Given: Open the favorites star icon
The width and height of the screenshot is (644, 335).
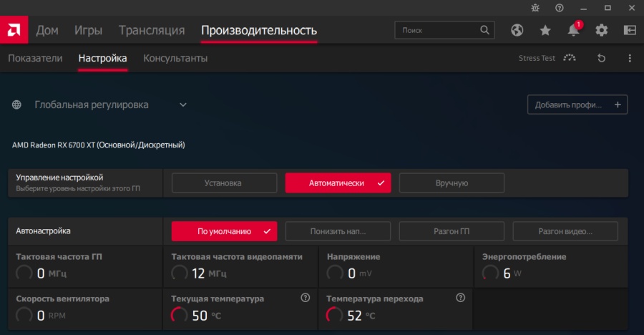Looking at the screenshot, I should click(545, 30).
